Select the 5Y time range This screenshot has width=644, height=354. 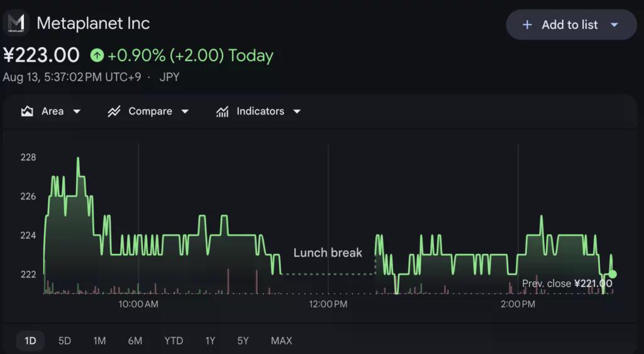pyautogui.click(x=243, y=341)
